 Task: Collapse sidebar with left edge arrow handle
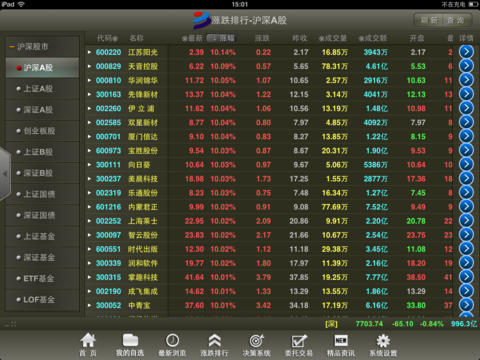5,174
